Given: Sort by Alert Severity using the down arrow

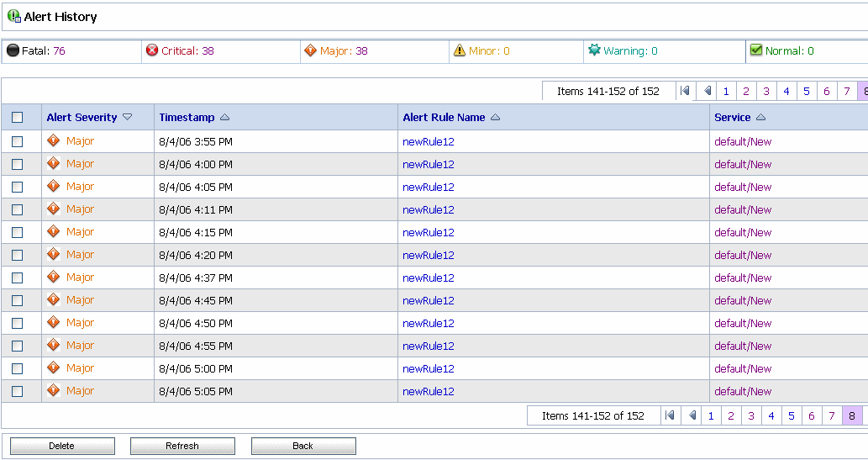Looking at the screenshot, I should 128,117.
